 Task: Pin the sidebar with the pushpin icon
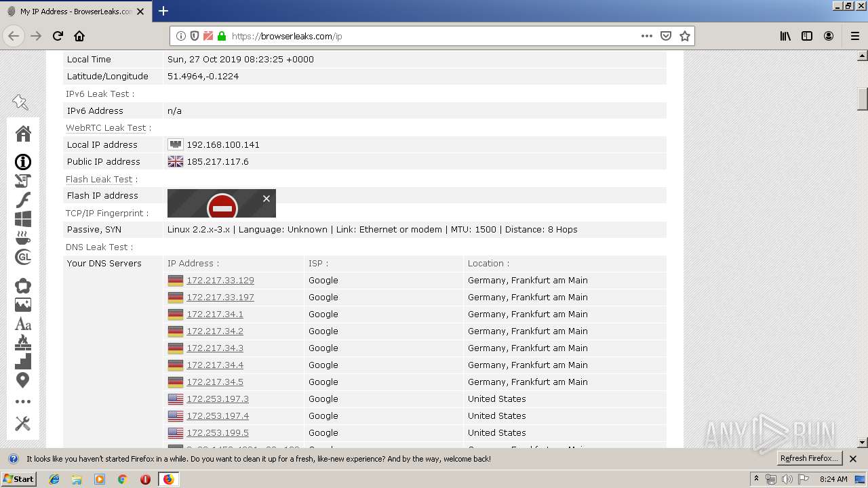click(x=20, y=102)
